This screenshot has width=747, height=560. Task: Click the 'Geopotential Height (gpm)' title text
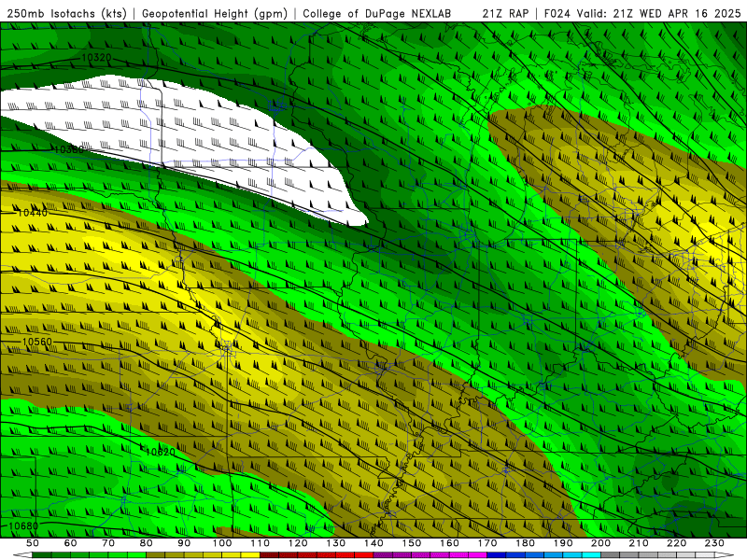(215, 13)
